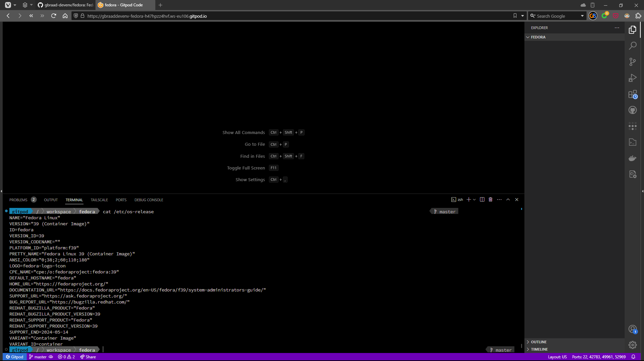Bookmark this page in address bar
This screenshot has height=361, width=644.
[515, 16]
